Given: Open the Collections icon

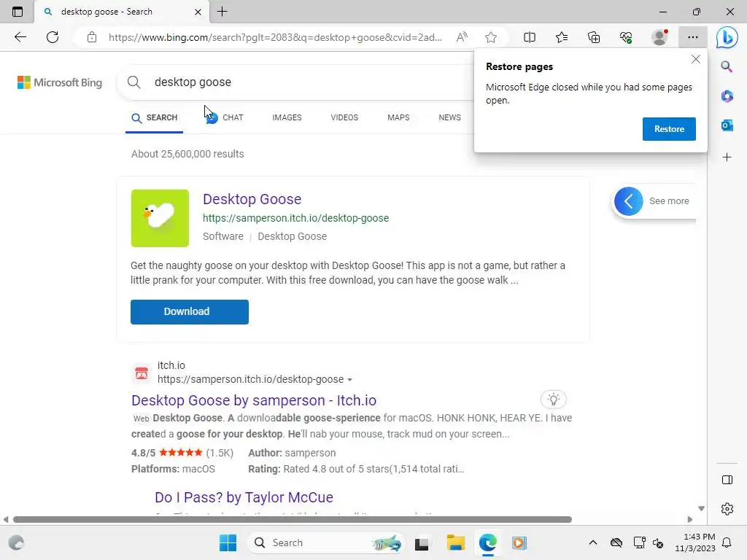Looking at the screenshot, I should [594, 37].
